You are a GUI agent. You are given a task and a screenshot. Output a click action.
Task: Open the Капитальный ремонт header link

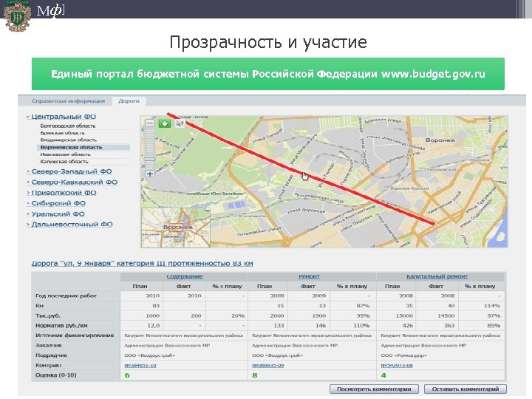pyautogui.click(x=437, y=276)
